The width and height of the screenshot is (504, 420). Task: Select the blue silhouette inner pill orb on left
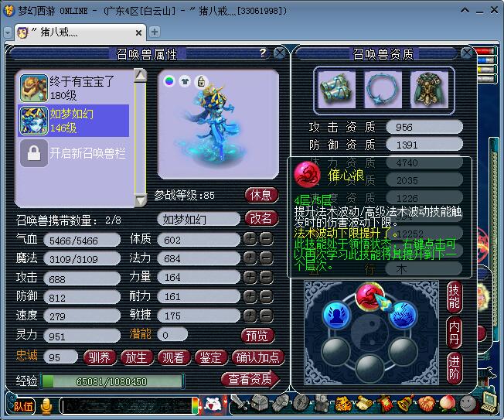(336, 315)
